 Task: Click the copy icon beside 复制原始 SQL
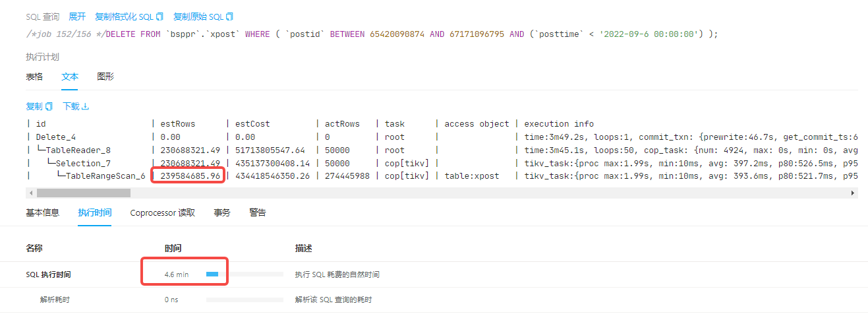pyautogui.click(x=229, y=16)
